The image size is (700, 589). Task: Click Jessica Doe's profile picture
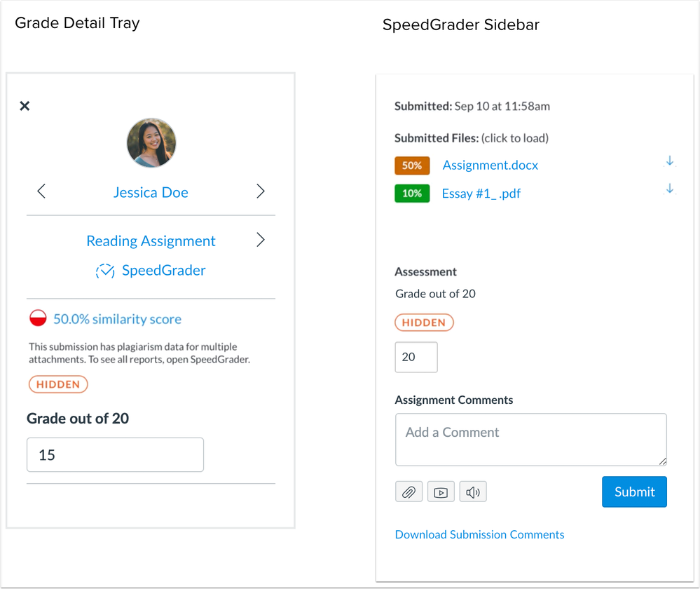pyautogui.click(x=151, y=142)
